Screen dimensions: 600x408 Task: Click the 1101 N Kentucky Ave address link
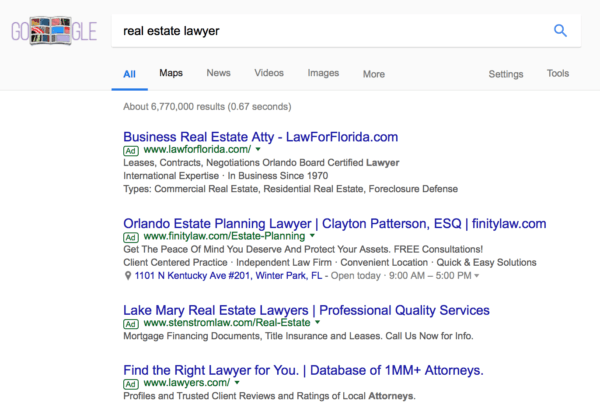[x=228, y=276]
